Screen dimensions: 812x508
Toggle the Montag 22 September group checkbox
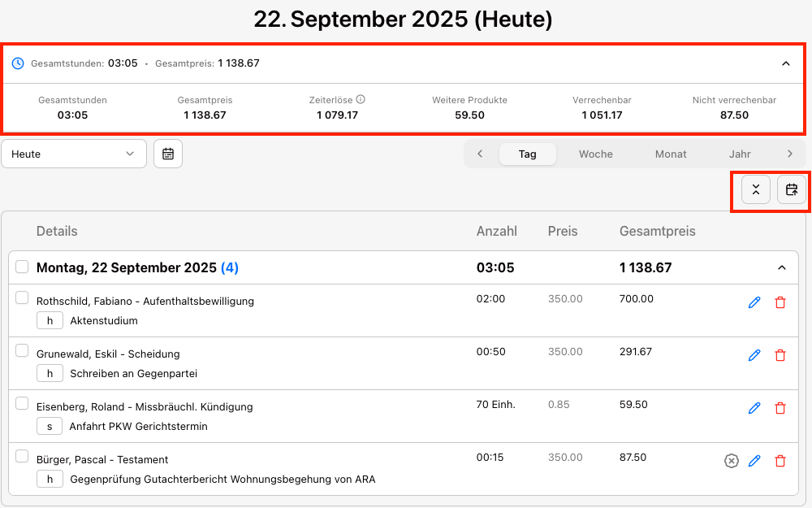point(23,267)
